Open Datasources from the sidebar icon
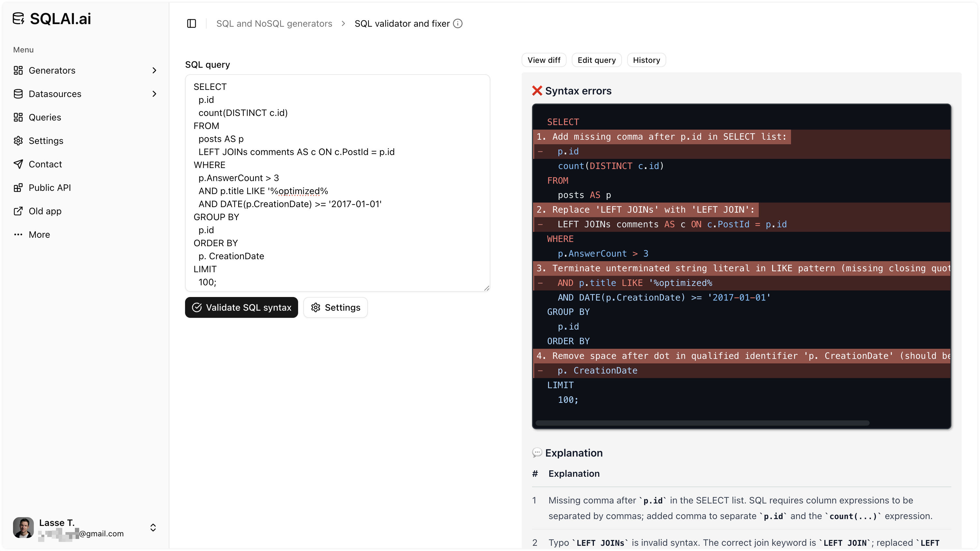Screen dimensions: 980x551 pyautogui.click(x=19, y=93)
